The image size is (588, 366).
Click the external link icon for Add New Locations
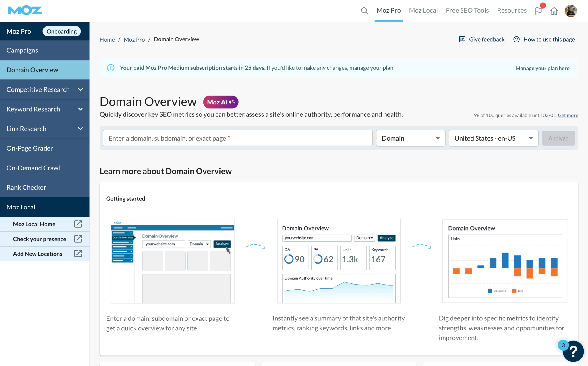point(78,254)
